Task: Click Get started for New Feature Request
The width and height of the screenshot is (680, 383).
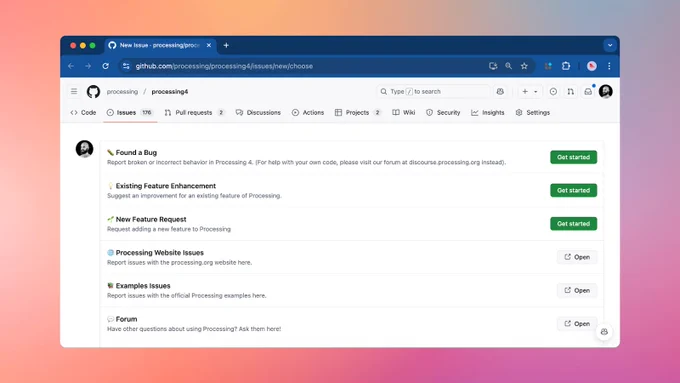Action: pos(573,224)
